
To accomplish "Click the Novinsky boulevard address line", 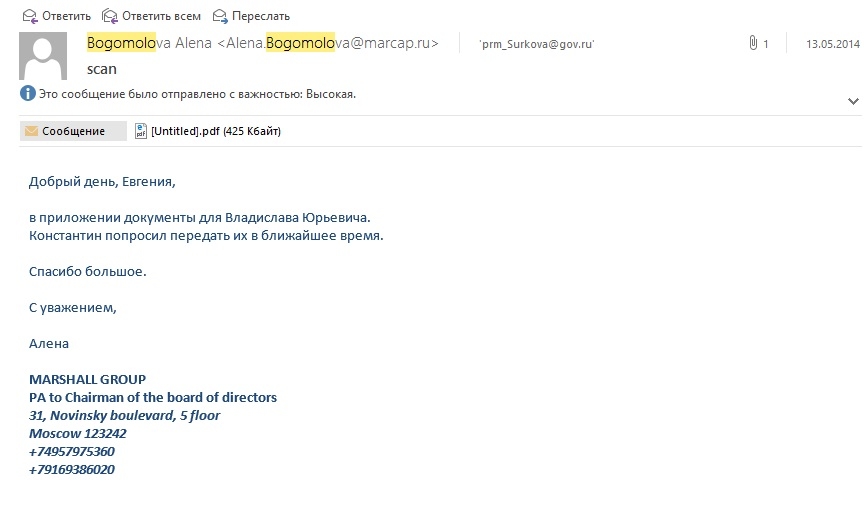I will (x=125, y=415).
